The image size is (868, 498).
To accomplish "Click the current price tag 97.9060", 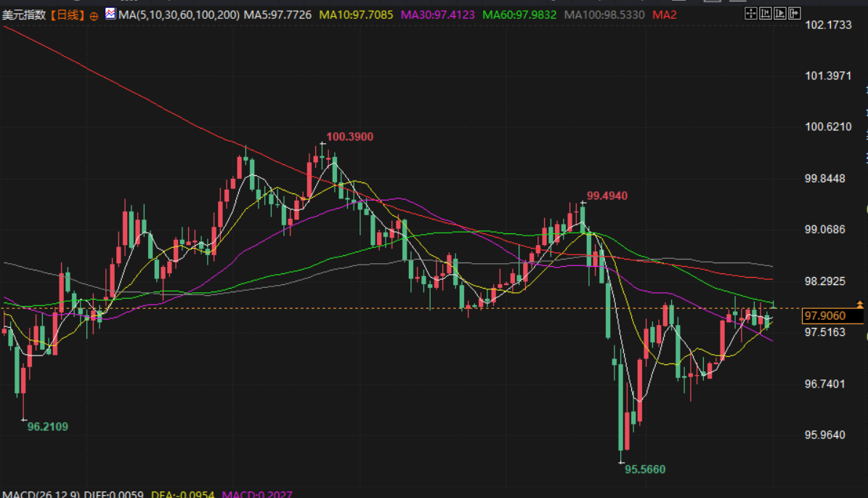I will point(832,316).
